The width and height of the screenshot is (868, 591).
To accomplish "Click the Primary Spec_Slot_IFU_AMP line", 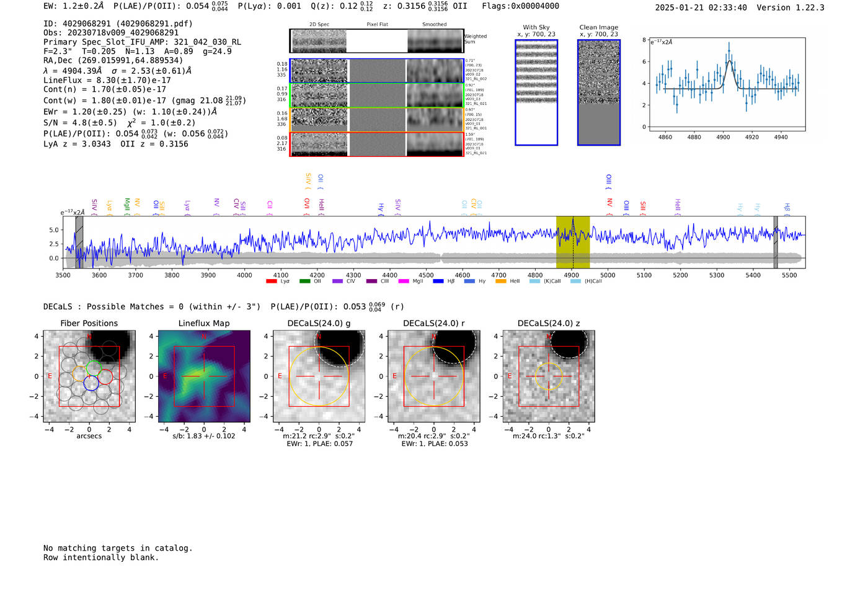I will [143, 42].
